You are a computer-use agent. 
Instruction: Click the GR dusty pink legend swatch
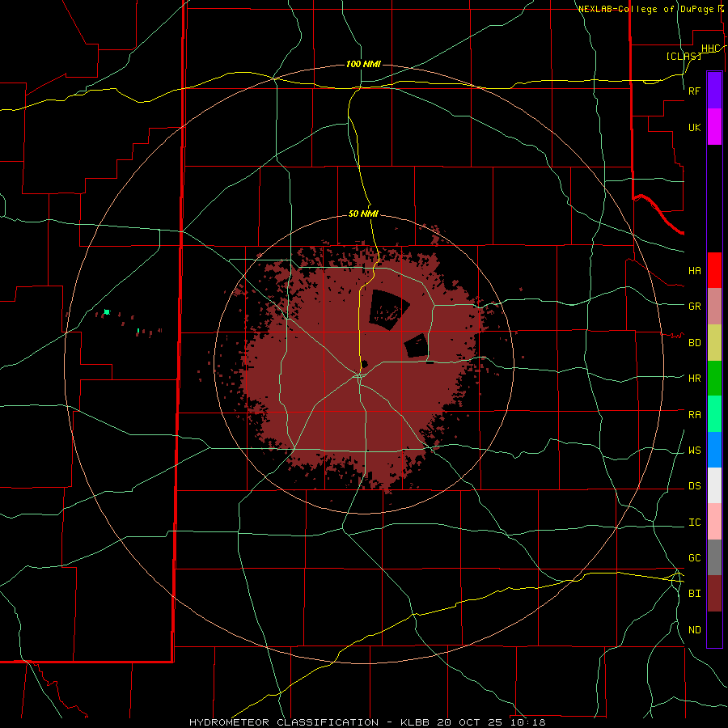point(714,307)
